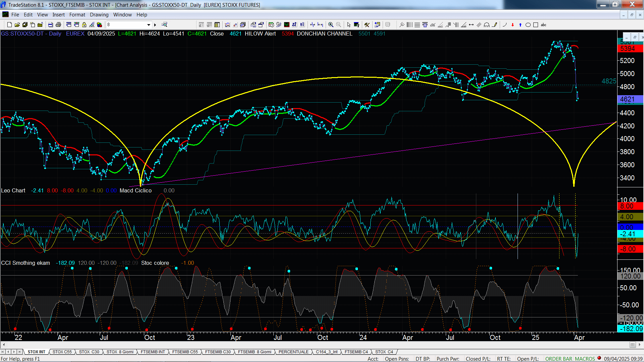Click the chart scrollbar left arrow
The width and height of the screenshot is (644, 362).
coord(4,345)
